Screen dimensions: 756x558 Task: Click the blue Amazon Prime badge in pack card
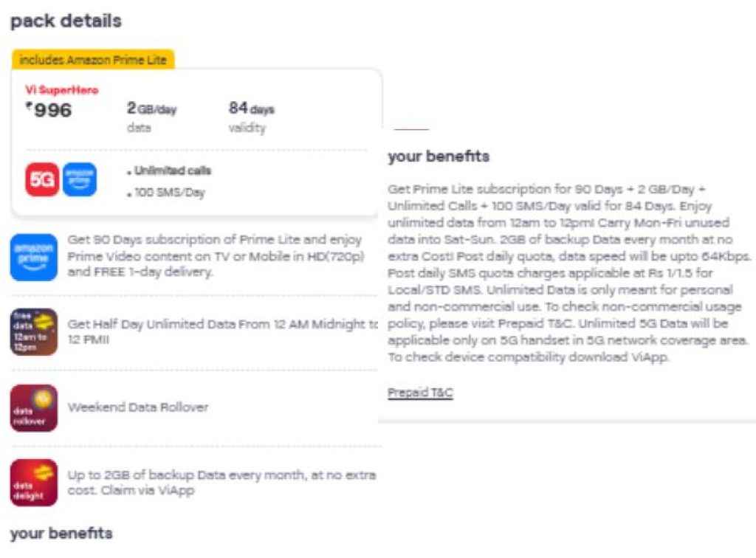80,179
